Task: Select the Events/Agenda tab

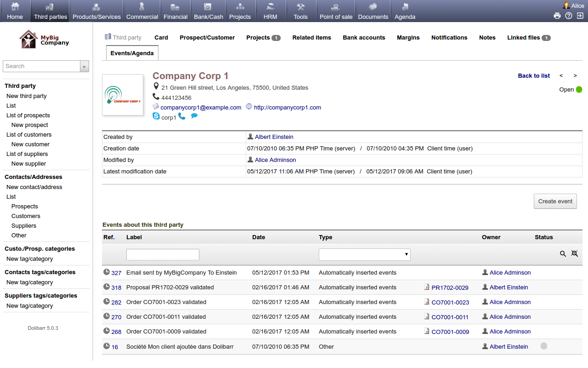Action: 132,53
